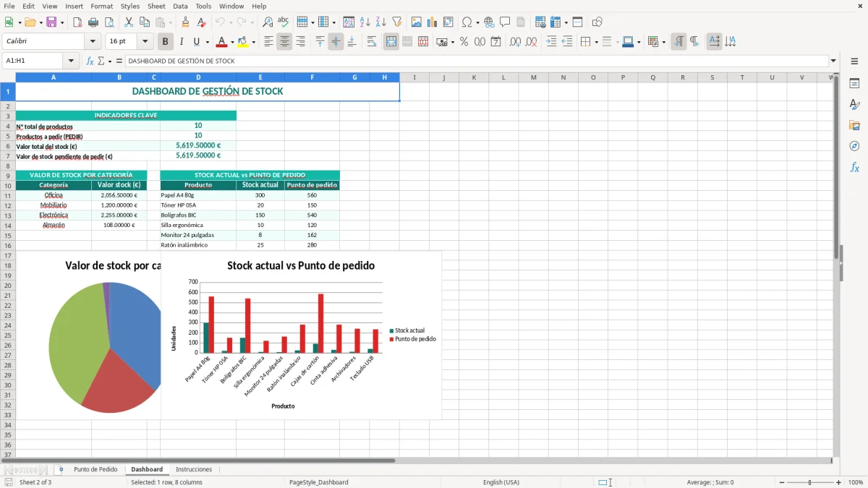
Task: Expand the Name Box dropdown
Action: pos(70,61)
